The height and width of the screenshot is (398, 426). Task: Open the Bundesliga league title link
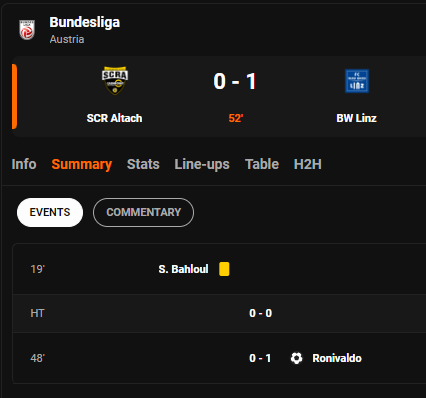pyautogui.click(x=85, y=22)
